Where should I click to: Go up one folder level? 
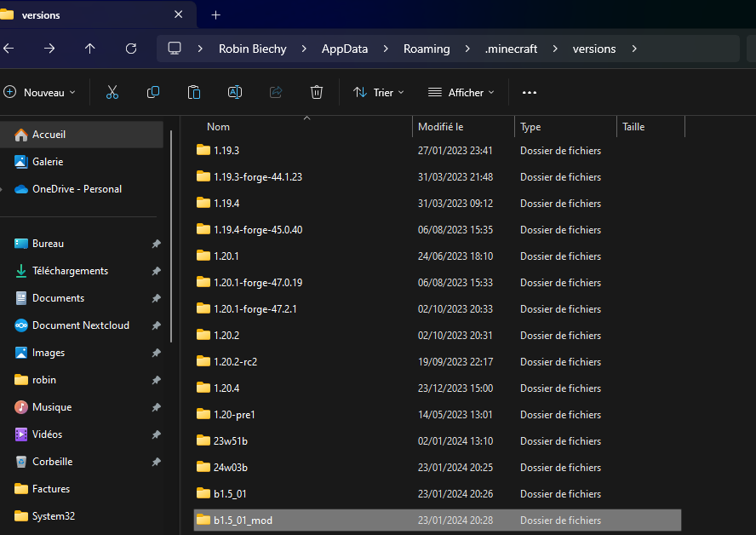click(89, 49)
